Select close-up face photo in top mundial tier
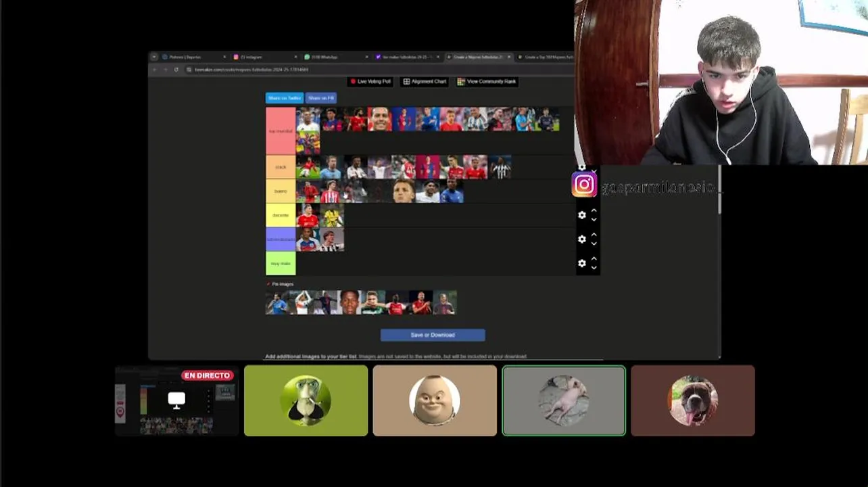This screenshot has width=868, height=487. 380,119
